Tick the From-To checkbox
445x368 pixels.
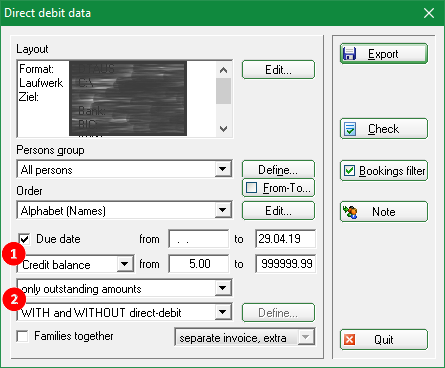click(251, 188)
